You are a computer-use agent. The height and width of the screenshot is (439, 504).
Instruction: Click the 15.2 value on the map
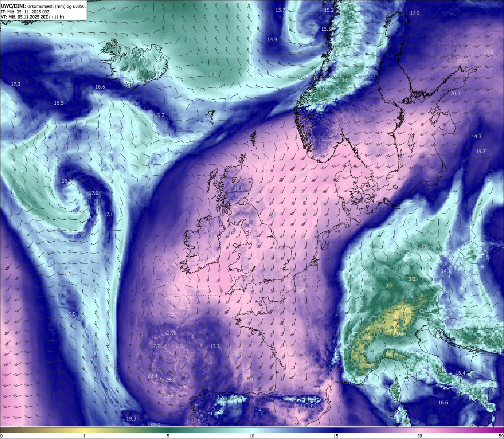pos(329,10)
